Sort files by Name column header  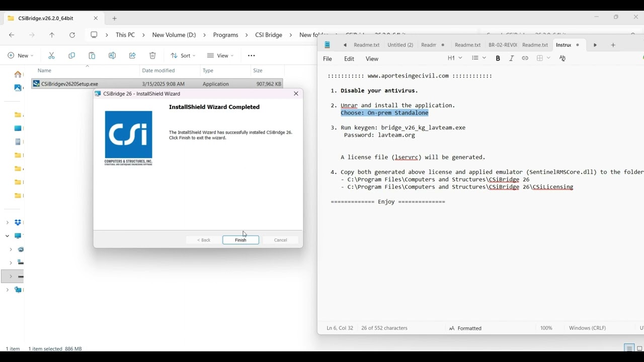click(x=44, y=70)
